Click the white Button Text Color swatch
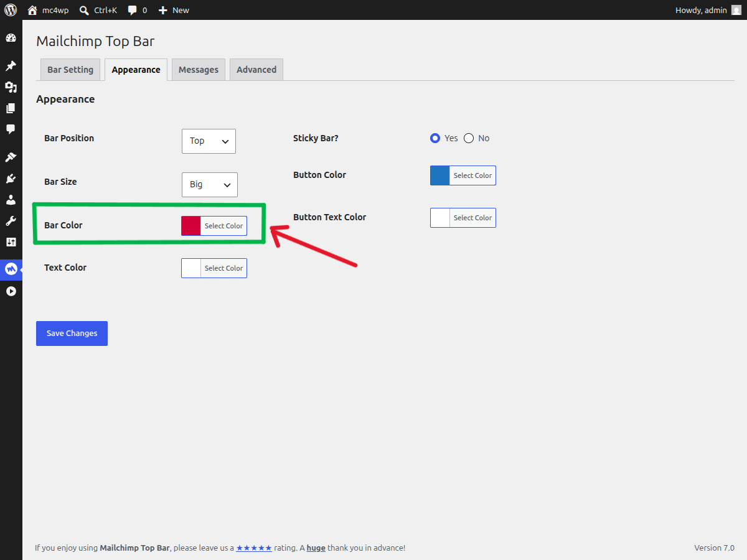747x560 pixels. coord(440,218)
